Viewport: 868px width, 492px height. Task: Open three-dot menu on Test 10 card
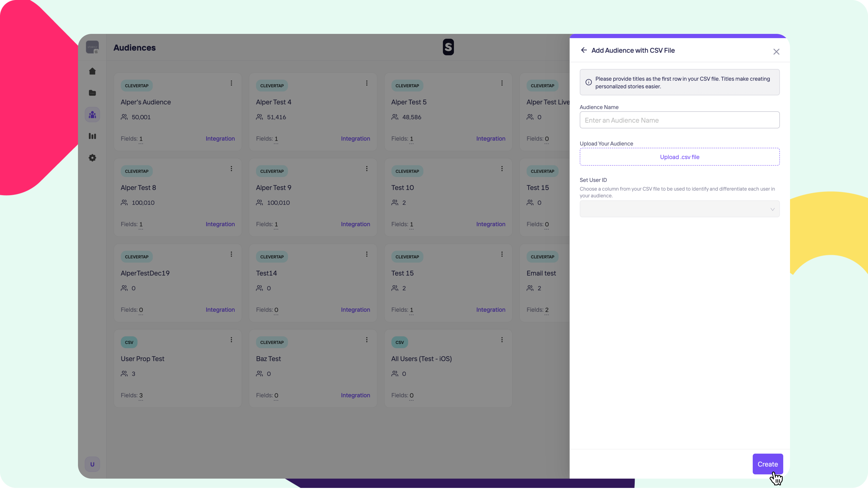pos(502,169)
